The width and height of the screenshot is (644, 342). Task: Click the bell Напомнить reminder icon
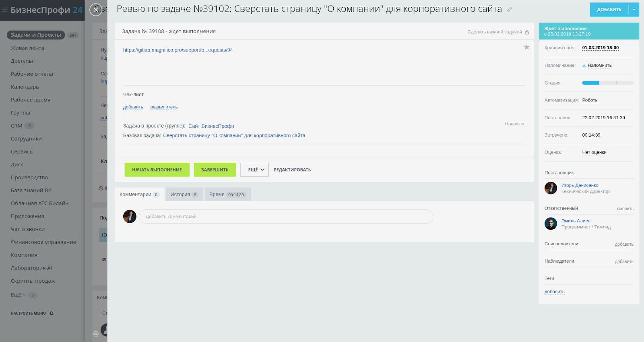584,66
